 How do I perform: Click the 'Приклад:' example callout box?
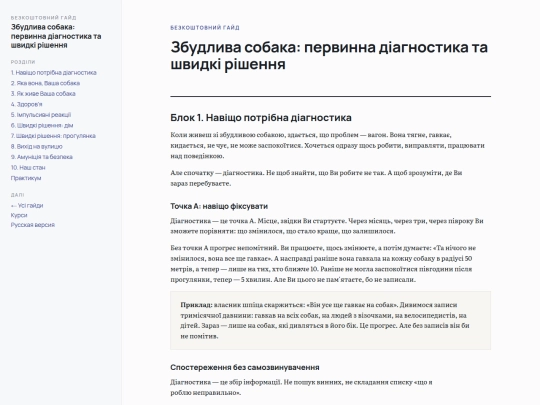click(330, 321)
